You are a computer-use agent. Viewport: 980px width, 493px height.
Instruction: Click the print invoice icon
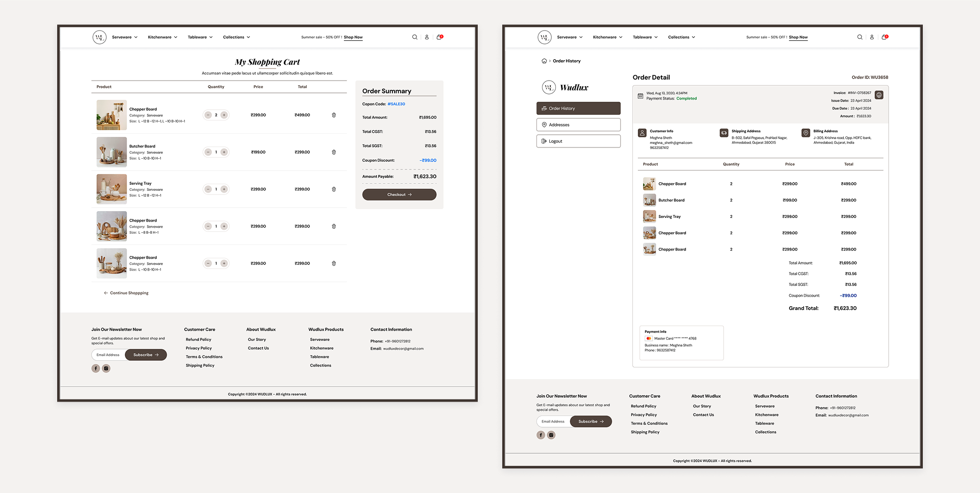pos(878,95)
